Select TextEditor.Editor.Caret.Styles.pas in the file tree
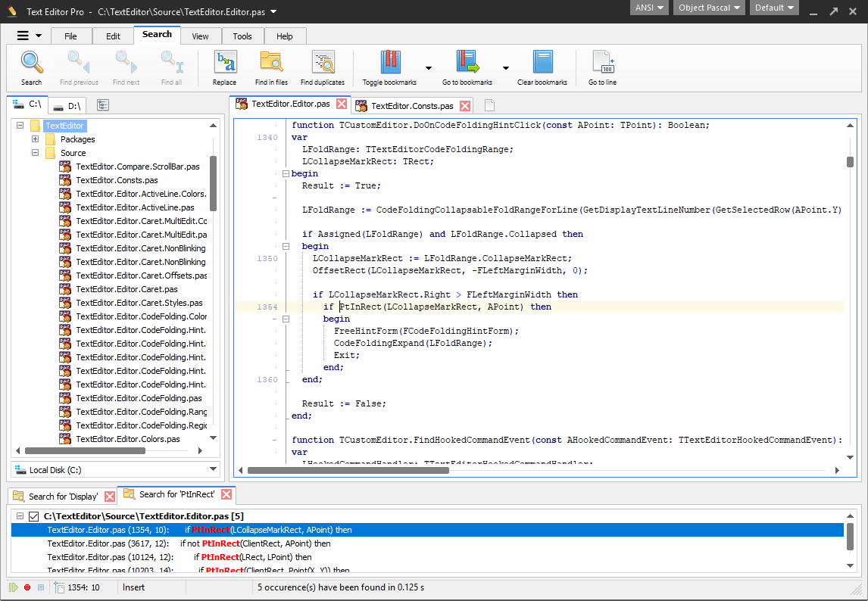The image size is (868, 601). pos(139,303)
